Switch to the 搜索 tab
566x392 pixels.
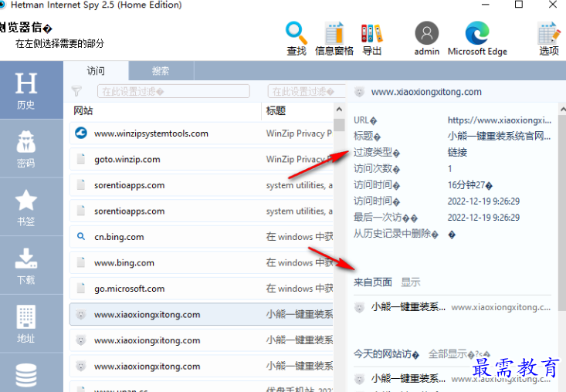click(x=161, y=71)
